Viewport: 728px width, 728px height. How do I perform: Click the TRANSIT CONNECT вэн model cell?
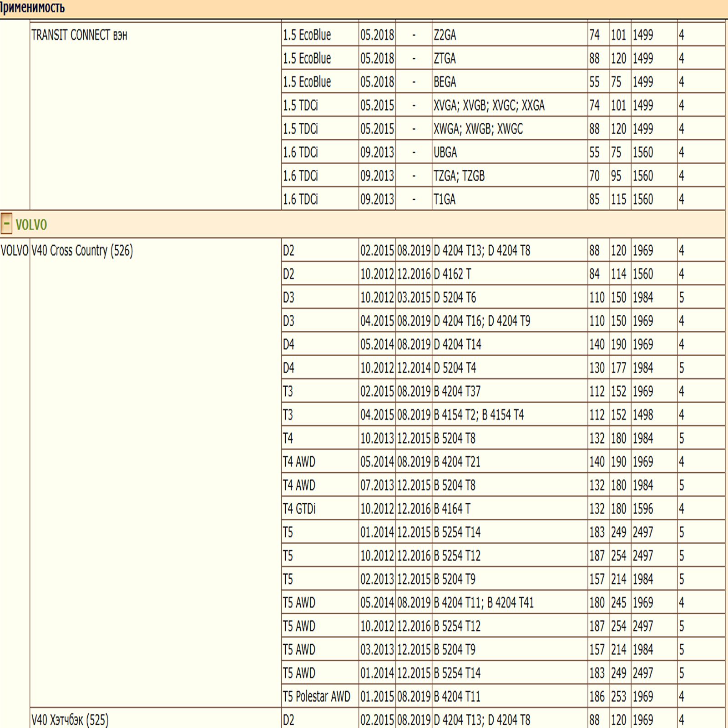tap(79, 35)
